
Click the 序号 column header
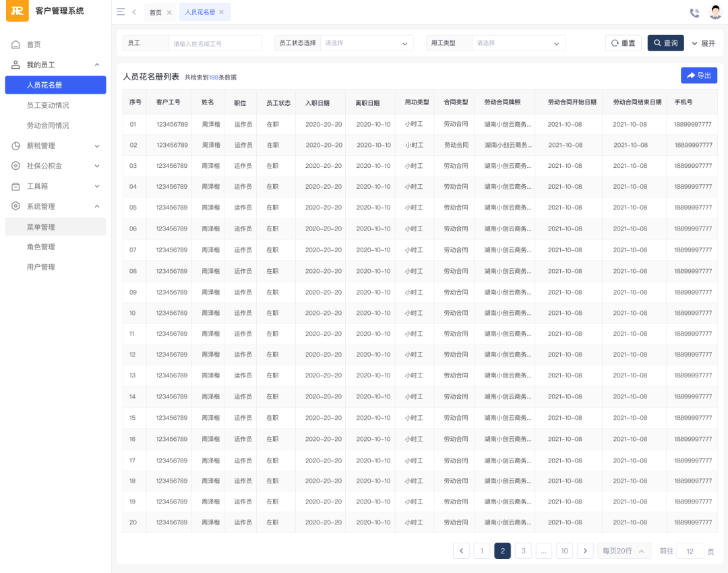(x=135, y=102)
